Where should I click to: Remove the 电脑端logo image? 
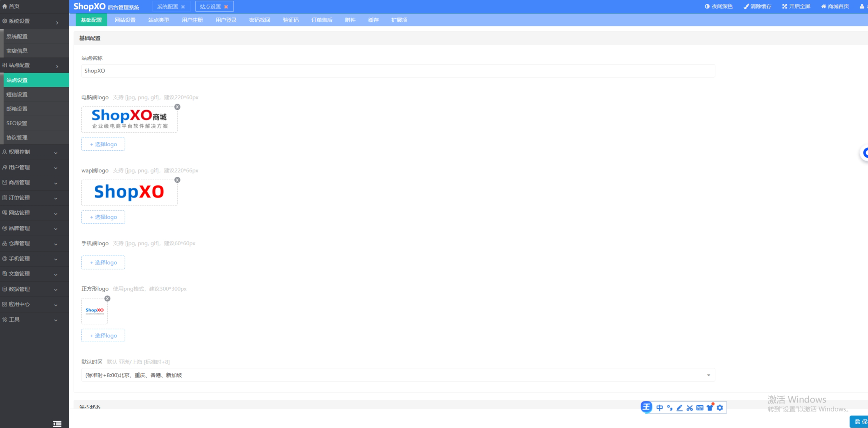point(177,107)
